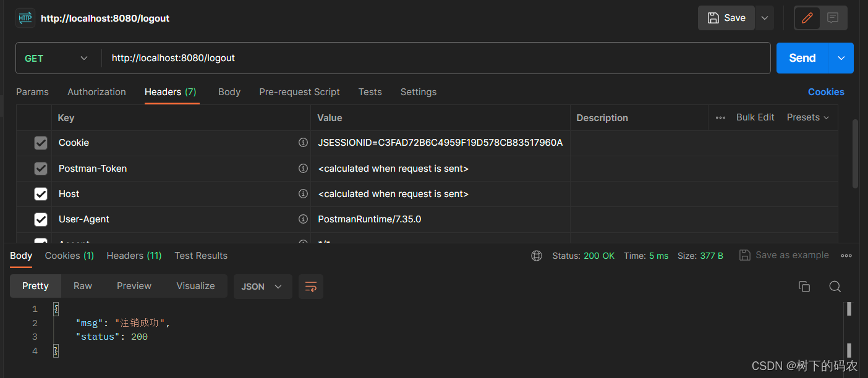Open the GET method dropdown
Screen dimensions: 868x378
click(56, 58)
